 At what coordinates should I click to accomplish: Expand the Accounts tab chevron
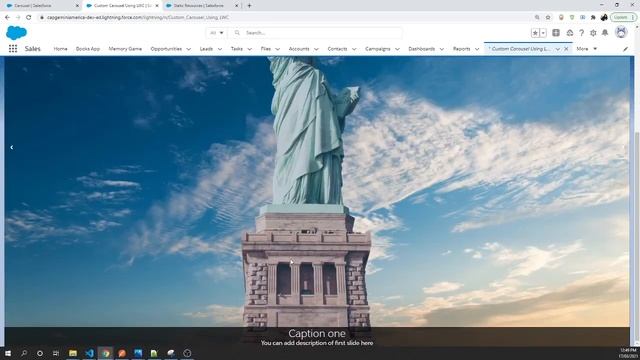pyautogui.click(x=316, y=49)
